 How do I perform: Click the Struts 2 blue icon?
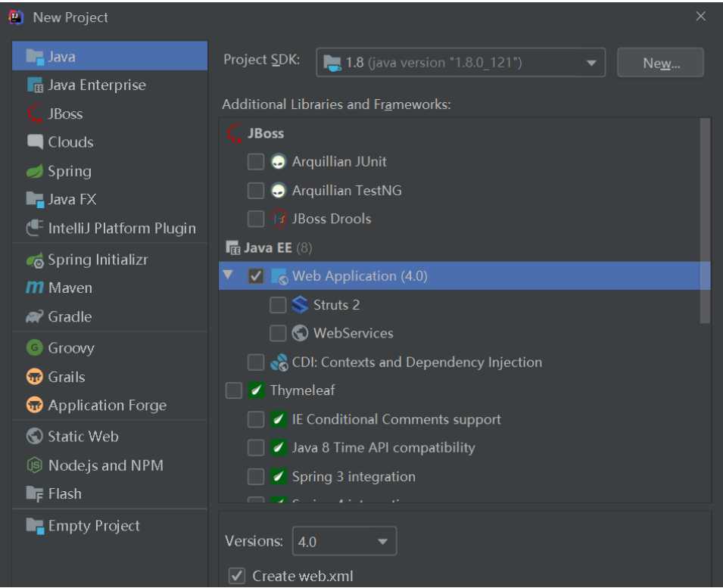click(300, 305)
